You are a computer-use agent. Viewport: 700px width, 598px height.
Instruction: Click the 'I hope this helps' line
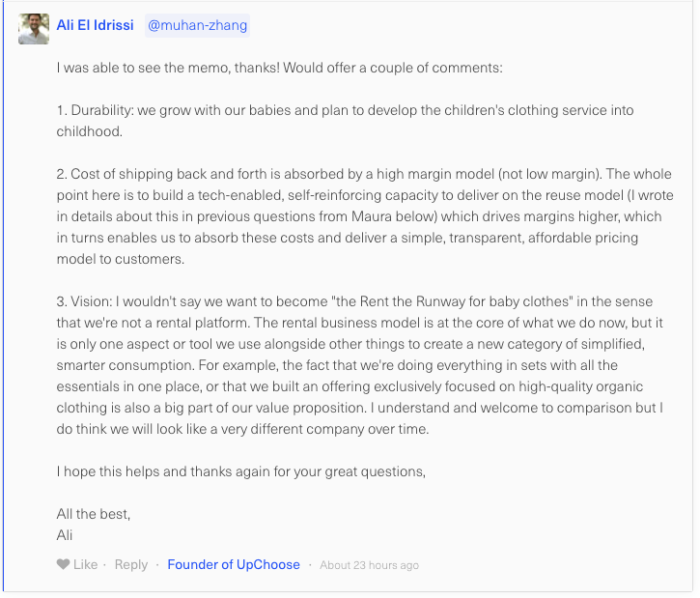pyautogui.click(x=241, y=471)
